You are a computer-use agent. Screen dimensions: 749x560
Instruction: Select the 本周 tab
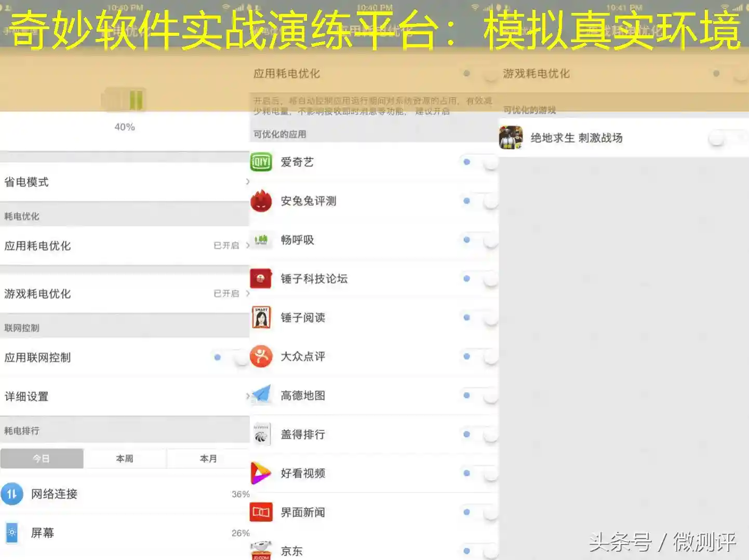[x=125, y=459]
